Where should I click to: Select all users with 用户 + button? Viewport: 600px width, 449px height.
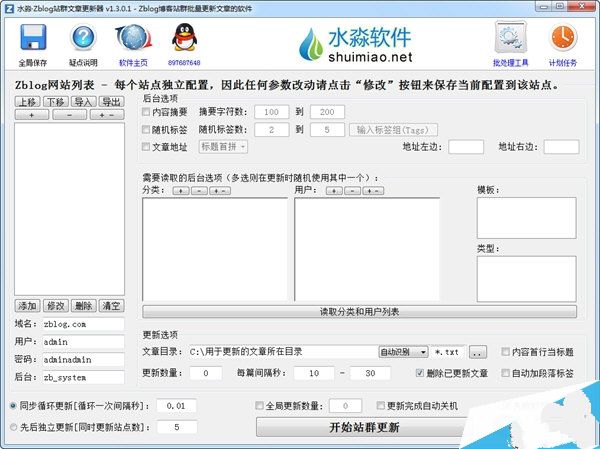click(x=334, y=190)
